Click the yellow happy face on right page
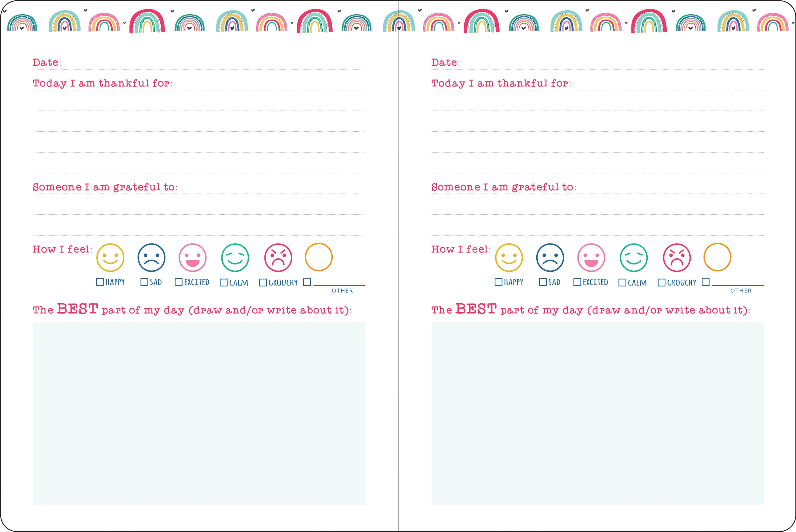The width and height of the screenshot is (796, 532). [509, 258]
